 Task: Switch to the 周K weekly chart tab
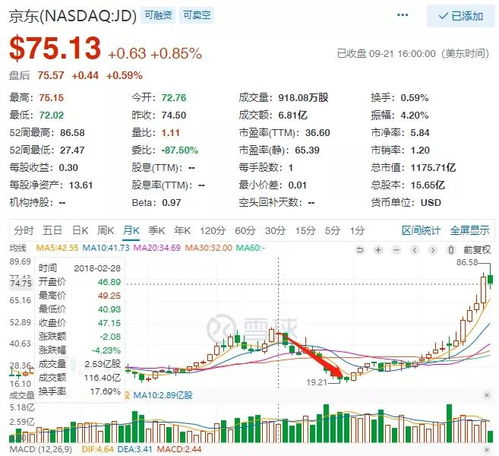[106, 230]
